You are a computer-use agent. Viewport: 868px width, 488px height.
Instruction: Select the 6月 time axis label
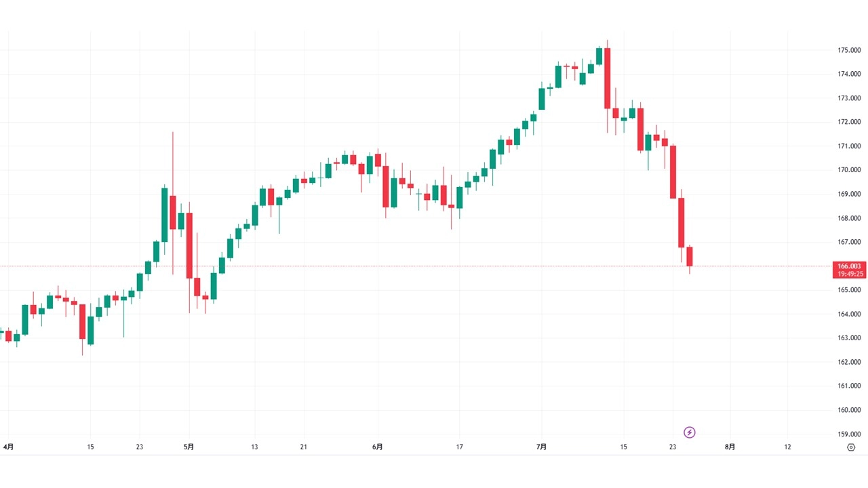click(378, 447)
